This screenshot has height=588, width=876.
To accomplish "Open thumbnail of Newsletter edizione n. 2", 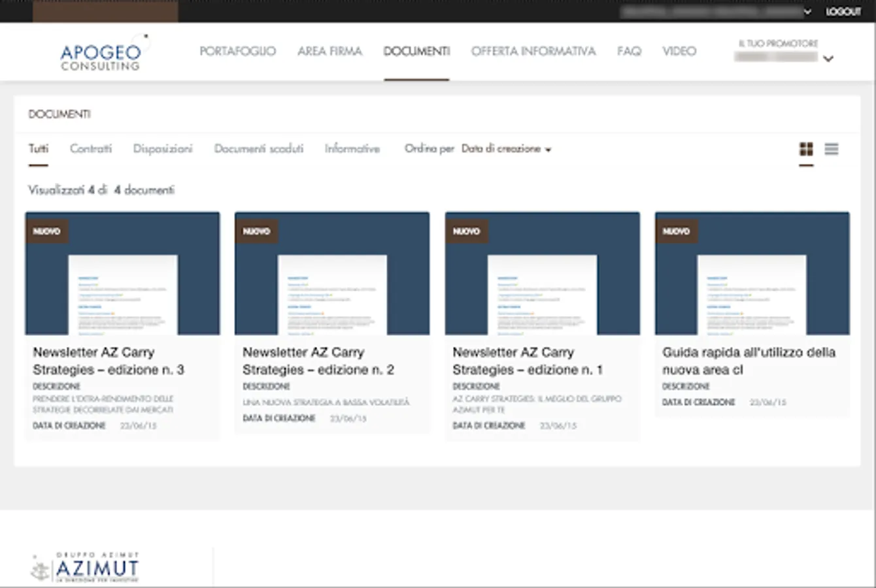I will point(332,273).
